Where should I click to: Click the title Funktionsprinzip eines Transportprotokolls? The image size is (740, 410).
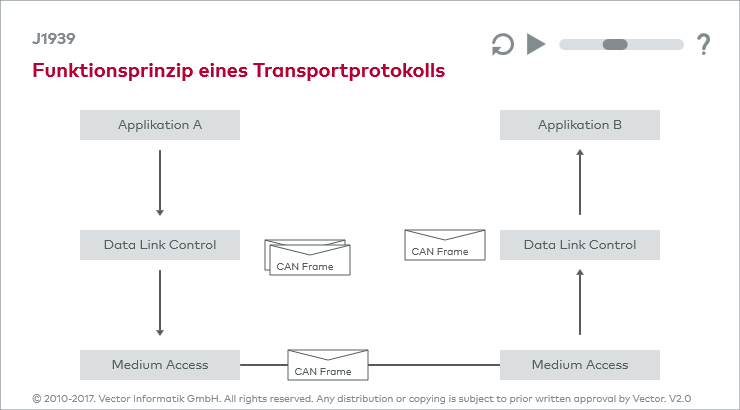(239, 71)
